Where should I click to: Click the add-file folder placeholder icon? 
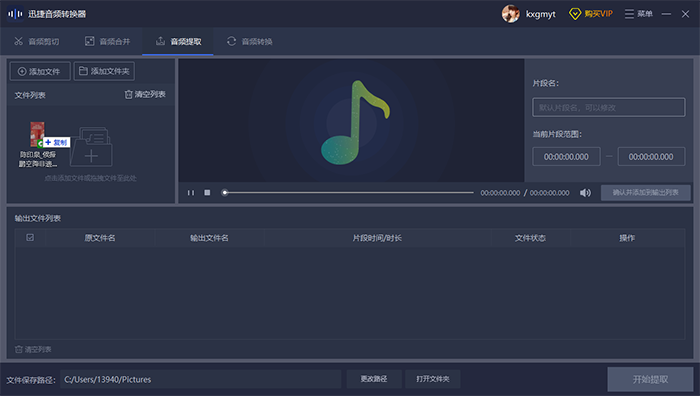point(91,146)
